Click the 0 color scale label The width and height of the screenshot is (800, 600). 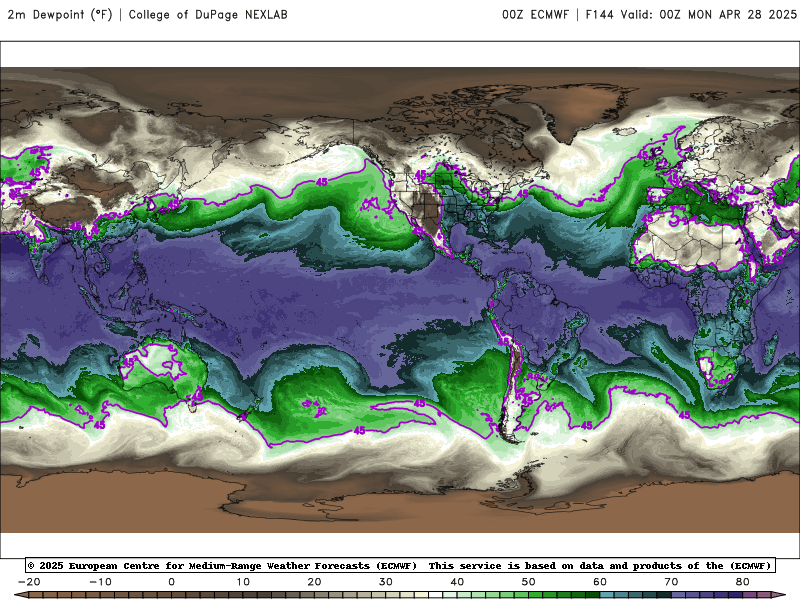coord(171,582)
